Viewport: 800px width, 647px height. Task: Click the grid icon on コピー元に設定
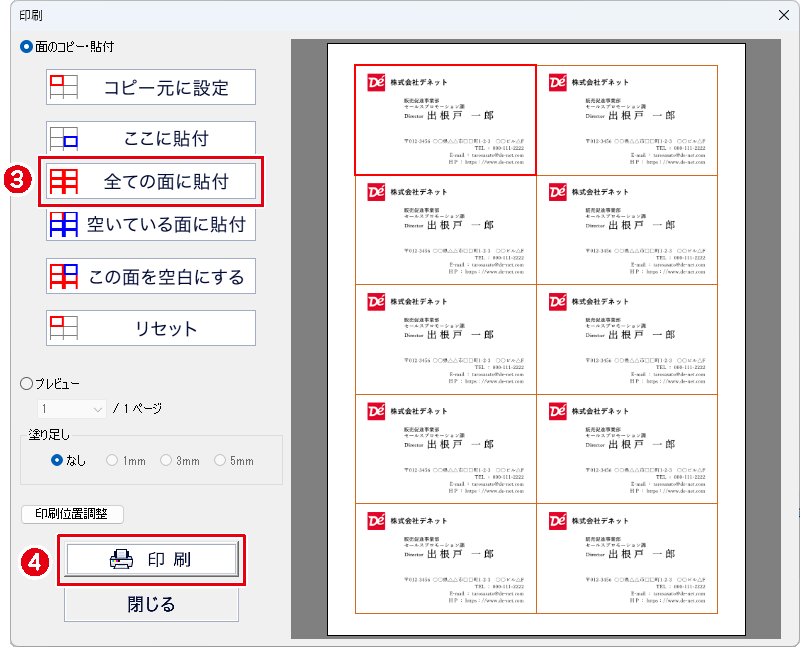[64, 87]
